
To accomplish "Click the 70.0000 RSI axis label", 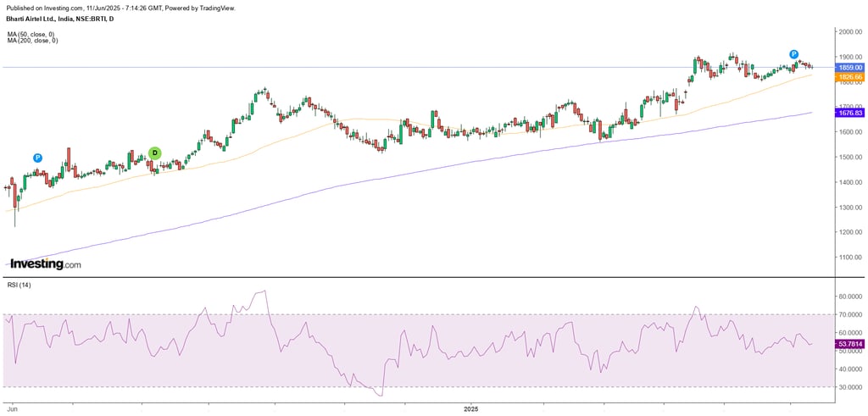I will (x=851, y=315).
